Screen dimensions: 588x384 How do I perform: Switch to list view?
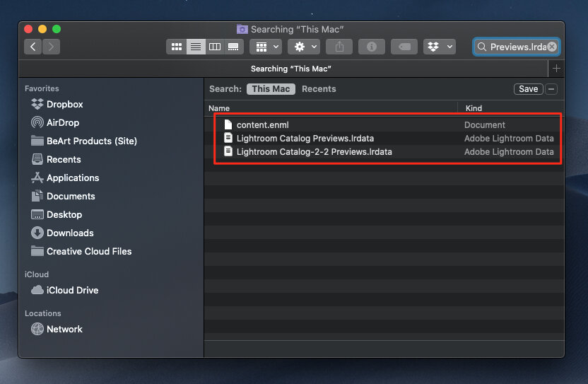(x=196, y=47)
